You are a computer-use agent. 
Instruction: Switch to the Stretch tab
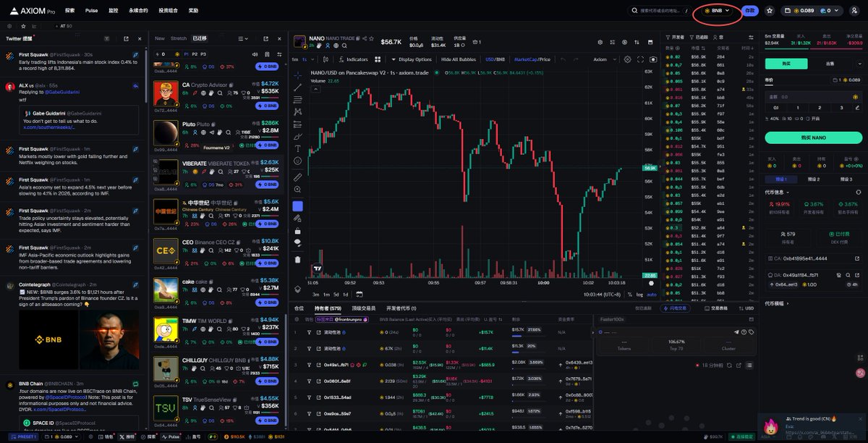pos(178,38)
